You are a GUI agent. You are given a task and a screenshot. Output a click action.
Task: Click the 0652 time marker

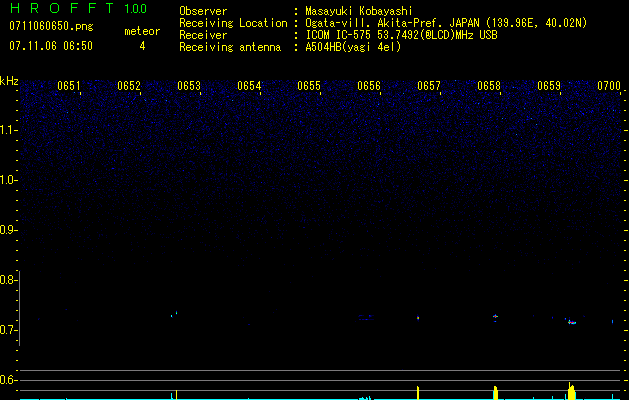129,86
